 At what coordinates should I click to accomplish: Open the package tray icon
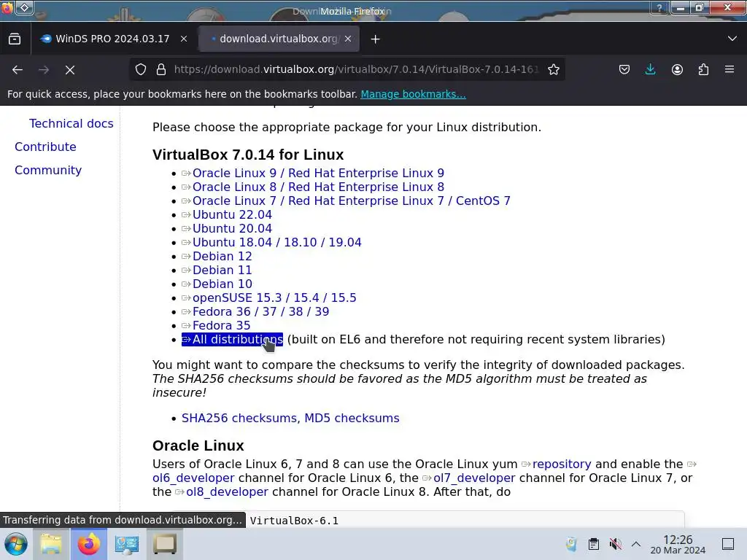(x=571, y=544)
